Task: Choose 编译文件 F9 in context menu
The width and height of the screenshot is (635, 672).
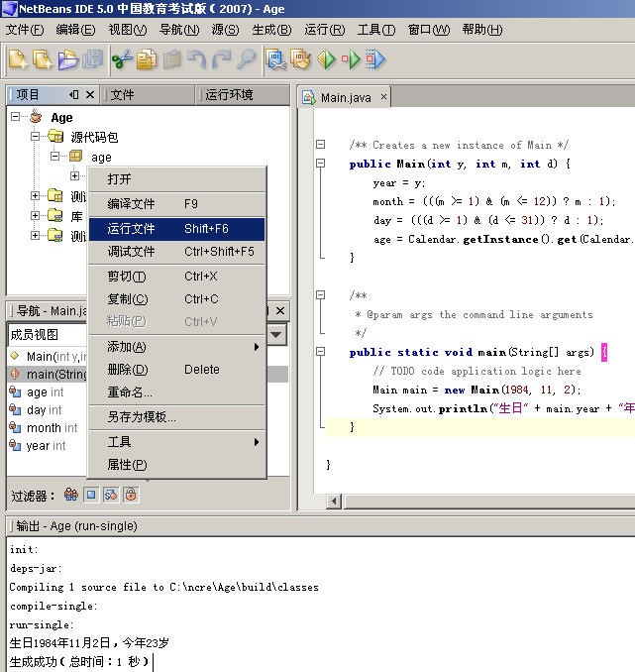Action: pyautogui.click(x=177, y=203)
